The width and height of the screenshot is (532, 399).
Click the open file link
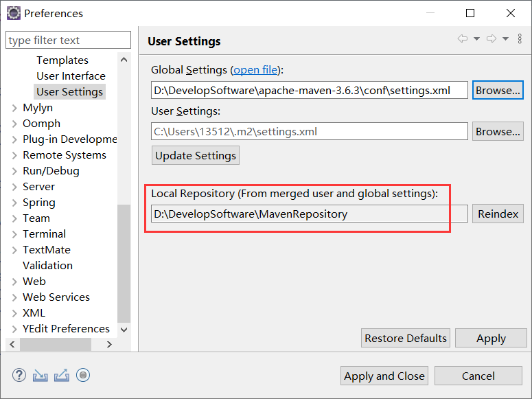(x=255, y=69)
